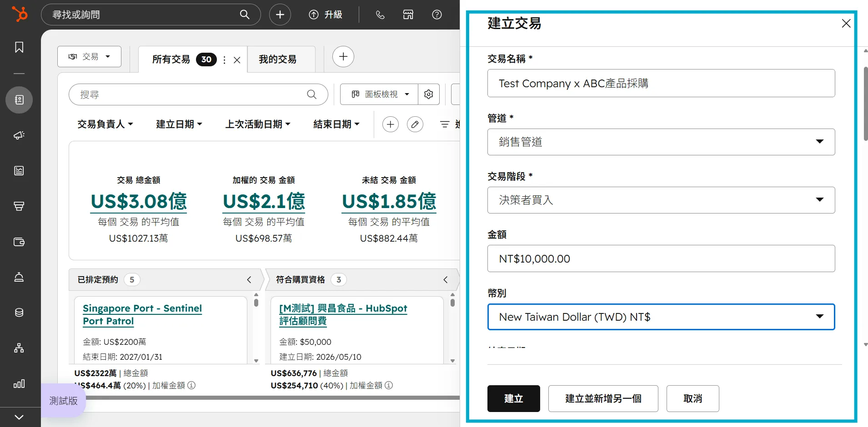Show weighted amount info in 已排定預約 column
Screen dimensions: 868x427
191,385
